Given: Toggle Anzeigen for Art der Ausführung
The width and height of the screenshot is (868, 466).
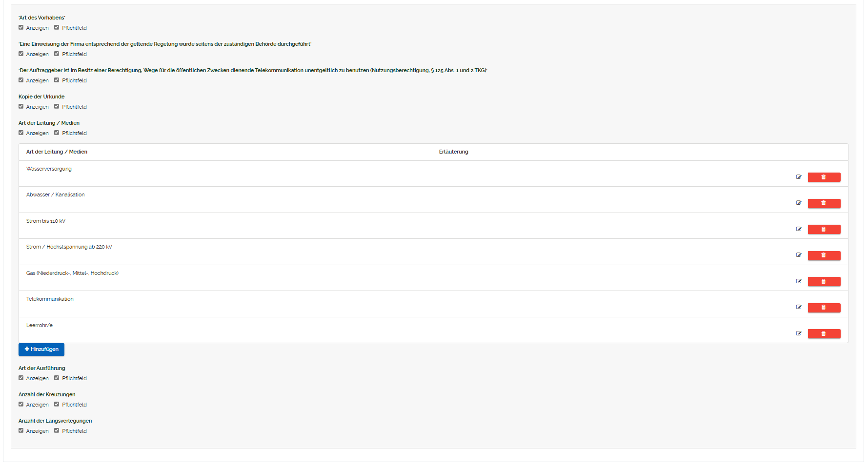Looking at the screenshot, I should pos(21,378).
